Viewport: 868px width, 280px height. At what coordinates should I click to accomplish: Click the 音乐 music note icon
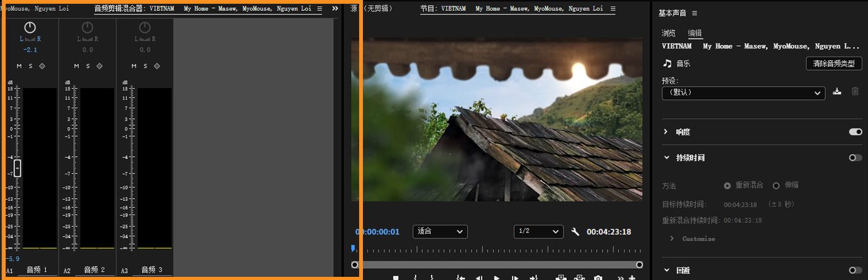click(667, 64)
